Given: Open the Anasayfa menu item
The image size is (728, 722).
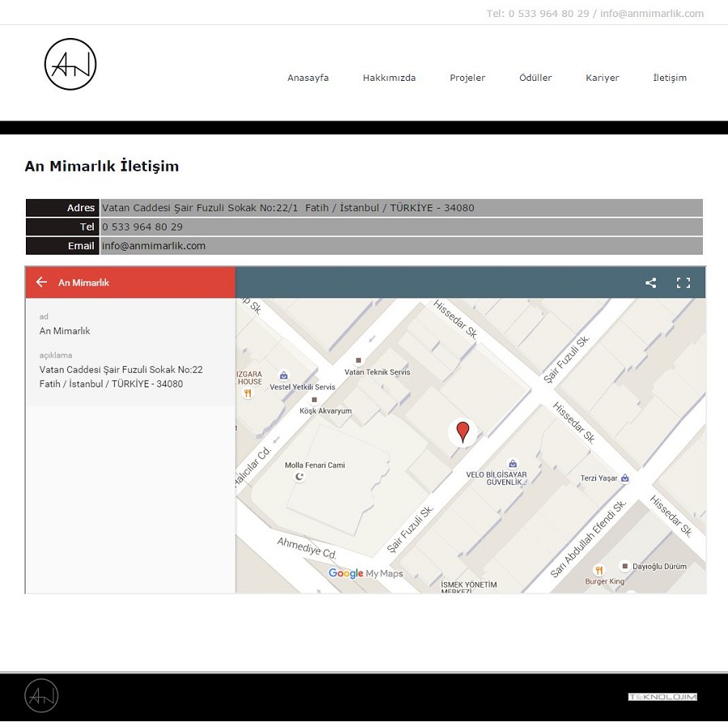Looking at the screenshot, I should tap(308, 78).
